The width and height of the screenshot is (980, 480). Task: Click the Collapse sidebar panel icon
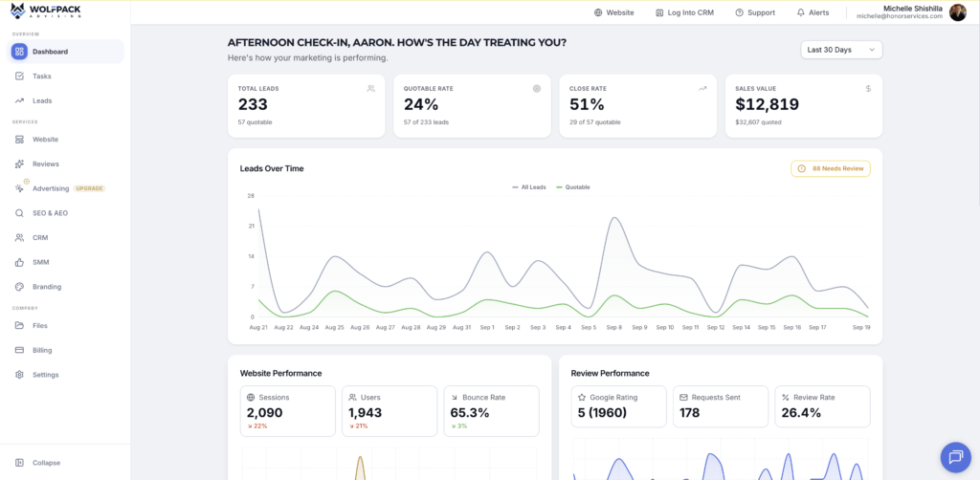pos(19,463)
